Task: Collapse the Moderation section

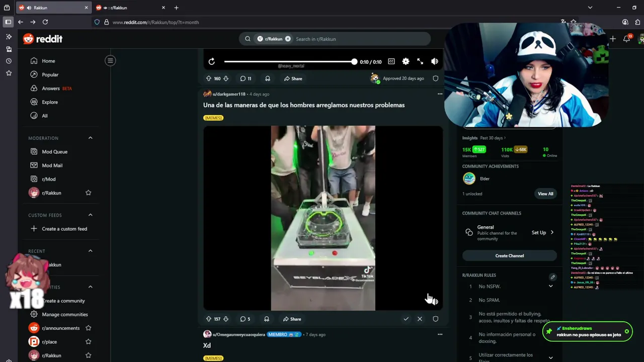Action: click(91, 138)
